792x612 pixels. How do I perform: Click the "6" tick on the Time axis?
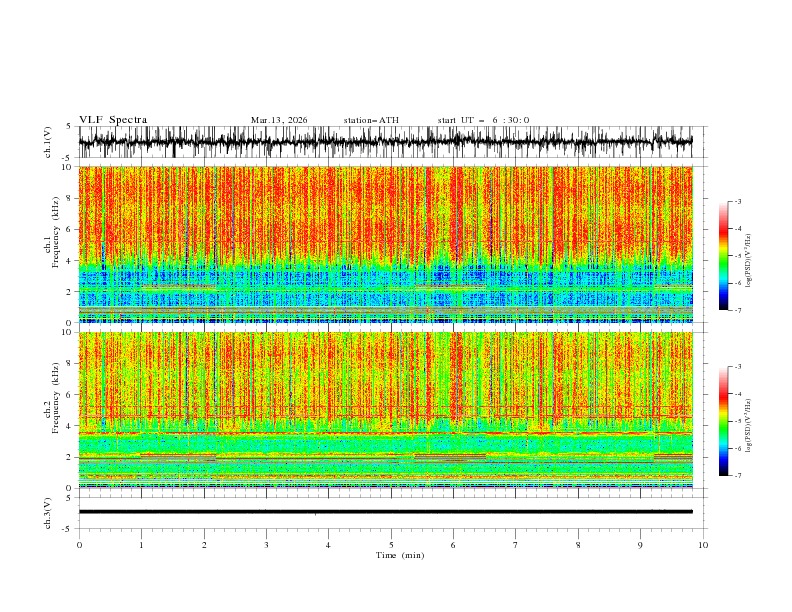tap(453, 545)
